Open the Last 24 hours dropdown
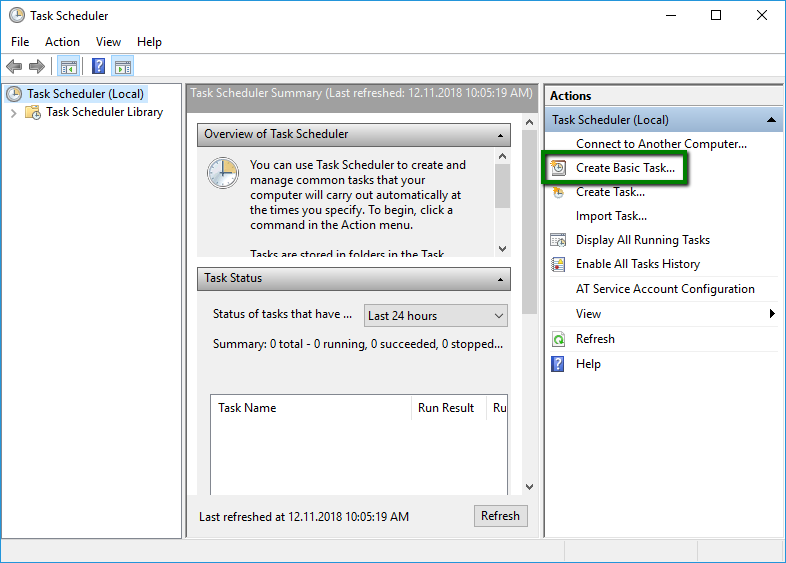 [x=436, y=316]
